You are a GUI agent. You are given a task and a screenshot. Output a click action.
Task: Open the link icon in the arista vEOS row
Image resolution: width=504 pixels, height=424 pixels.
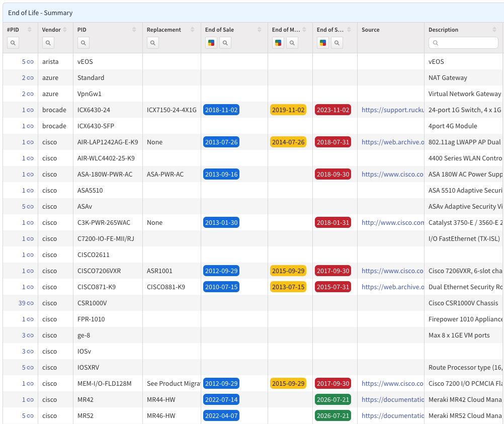click(30, 62)
